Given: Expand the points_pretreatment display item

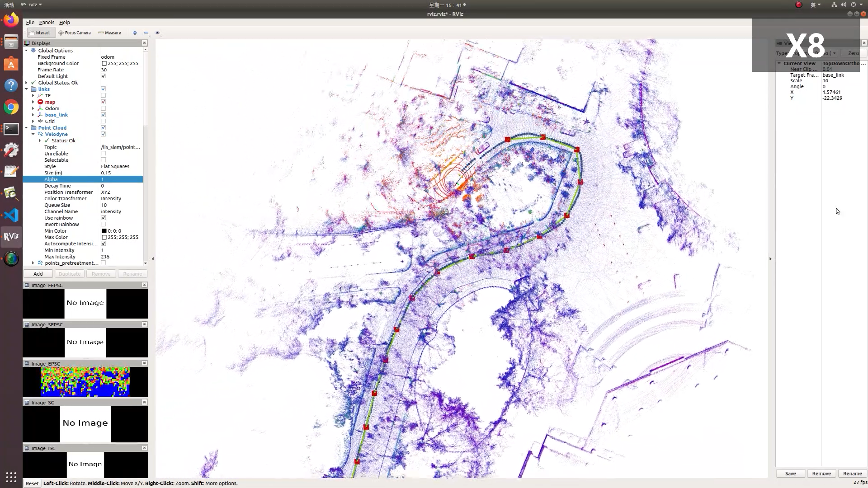Looking at the screenshot, I should 33,263.
